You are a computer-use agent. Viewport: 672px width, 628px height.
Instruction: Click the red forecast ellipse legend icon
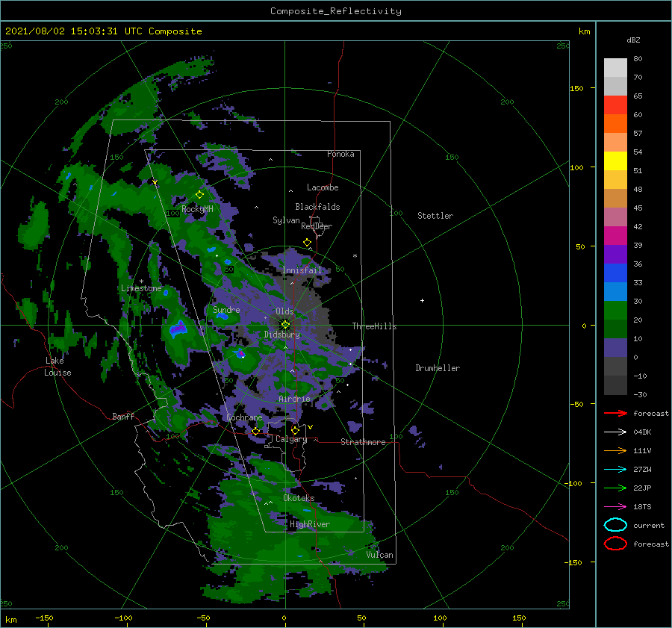point(615,544)
